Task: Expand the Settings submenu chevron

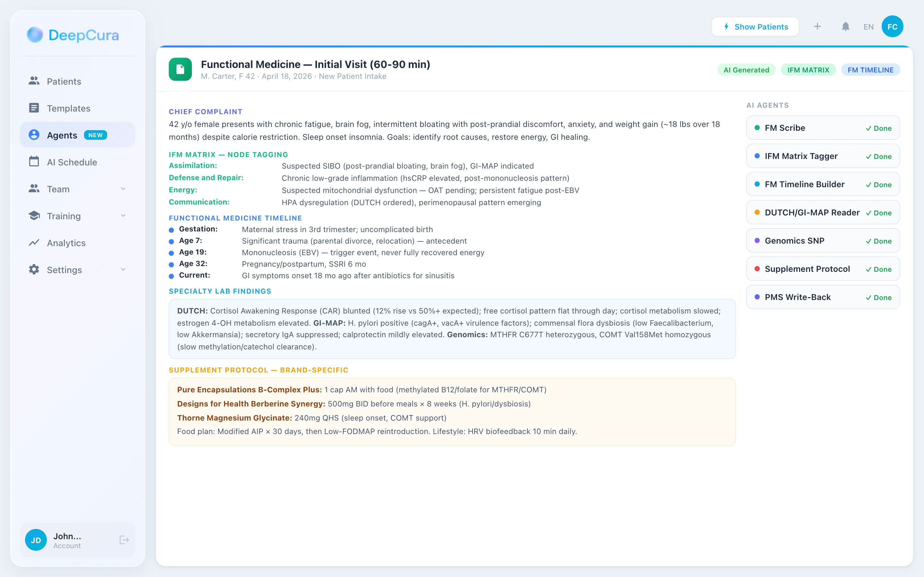Action: (x=123, y=269)
